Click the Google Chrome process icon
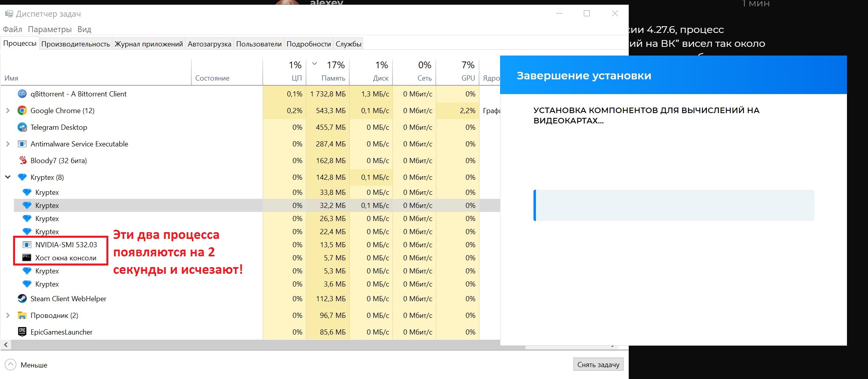Viewport: 868px width, 379px height. tap(22, 111)
